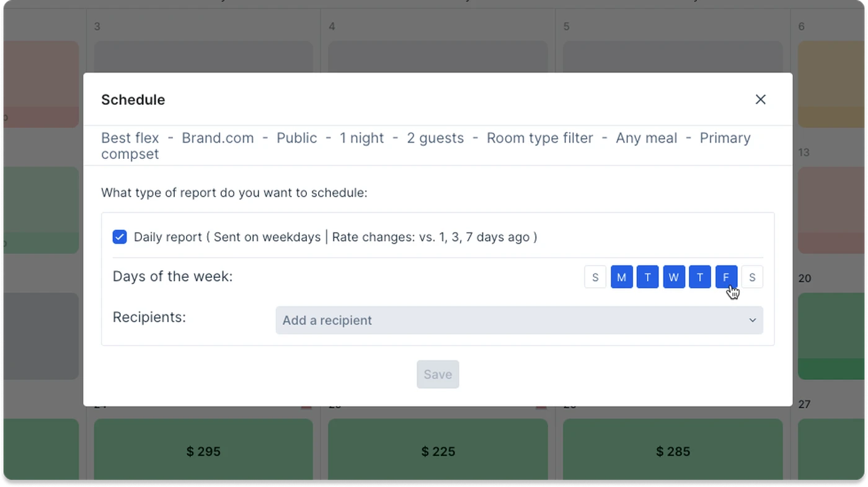Screen dimensions: 868x487
Task: Select the gray calendar cell for day 3
Action: click(x=203, y=57)
